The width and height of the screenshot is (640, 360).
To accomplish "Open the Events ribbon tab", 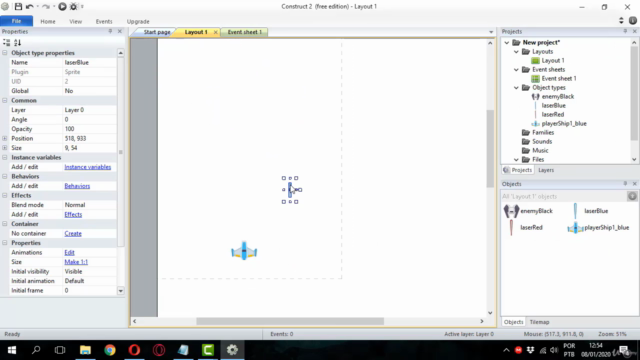I will tap(104, 21).
